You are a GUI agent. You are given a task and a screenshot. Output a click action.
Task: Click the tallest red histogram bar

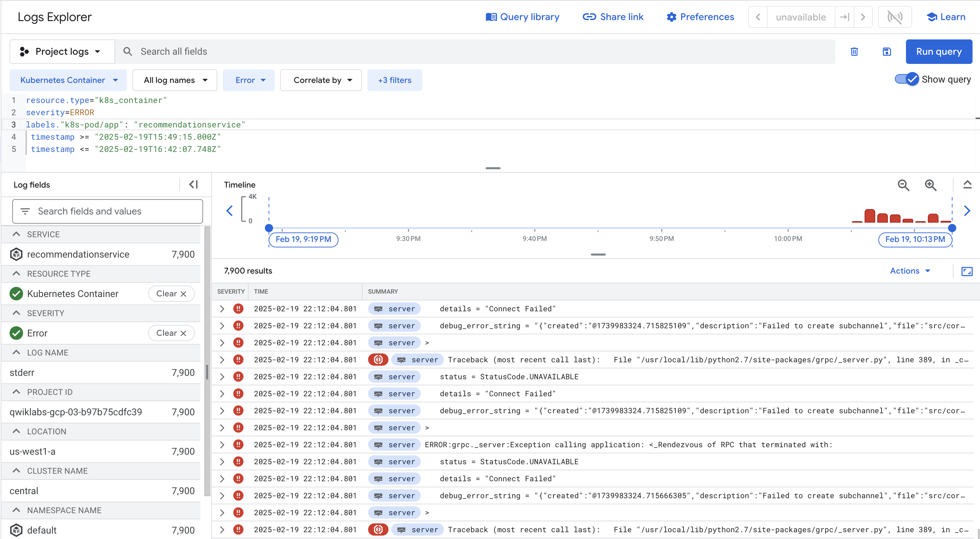point(870,216)
